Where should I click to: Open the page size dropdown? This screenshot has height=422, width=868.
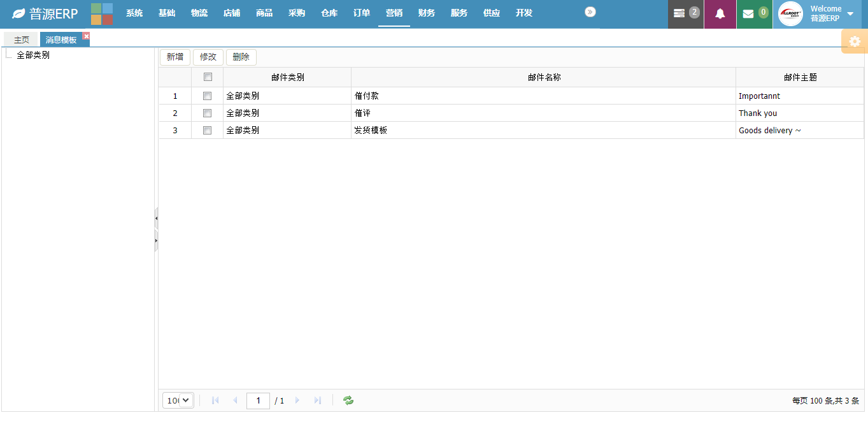178,400
